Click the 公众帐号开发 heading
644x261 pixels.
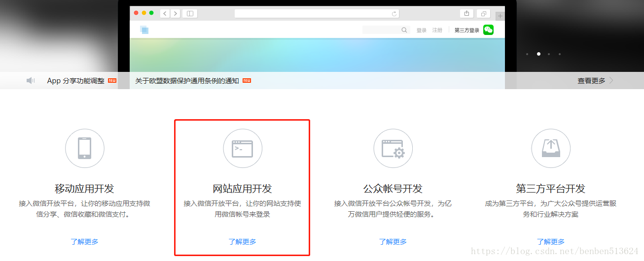pyautogui.click(x=393, y=189)
